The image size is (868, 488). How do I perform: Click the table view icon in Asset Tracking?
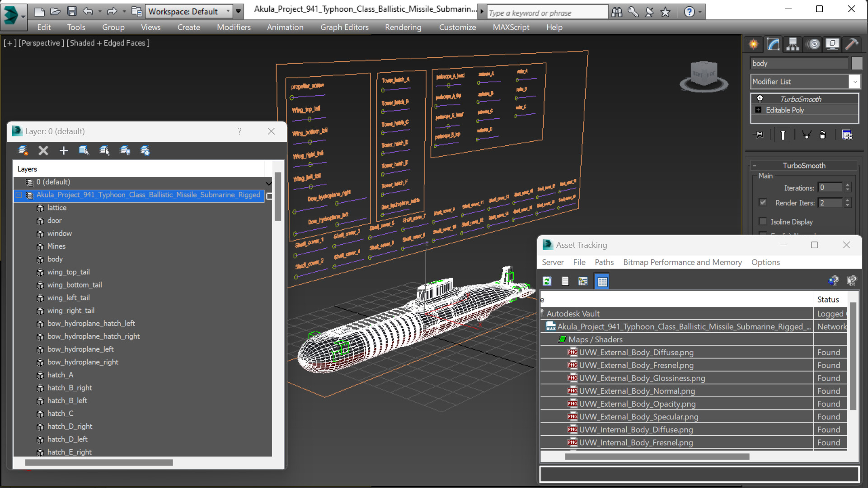coord(602,281)
